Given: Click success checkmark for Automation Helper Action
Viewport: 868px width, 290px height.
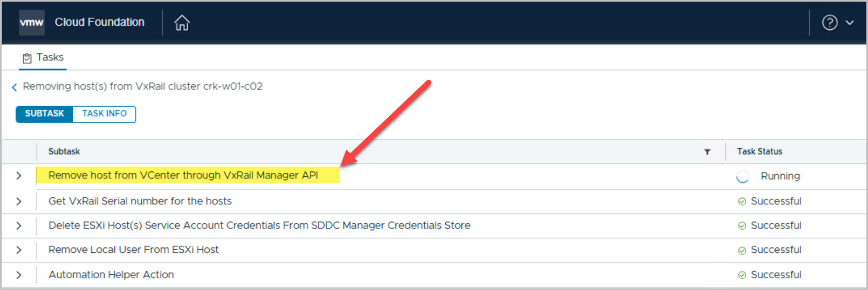Looking at the screenshot, I should [x=742, y=275].
